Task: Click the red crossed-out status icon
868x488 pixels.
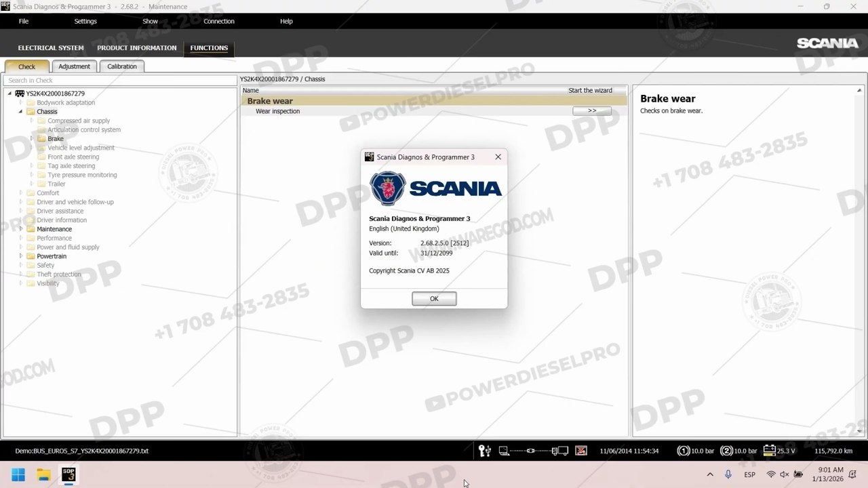Action: (x=581, y=451)
